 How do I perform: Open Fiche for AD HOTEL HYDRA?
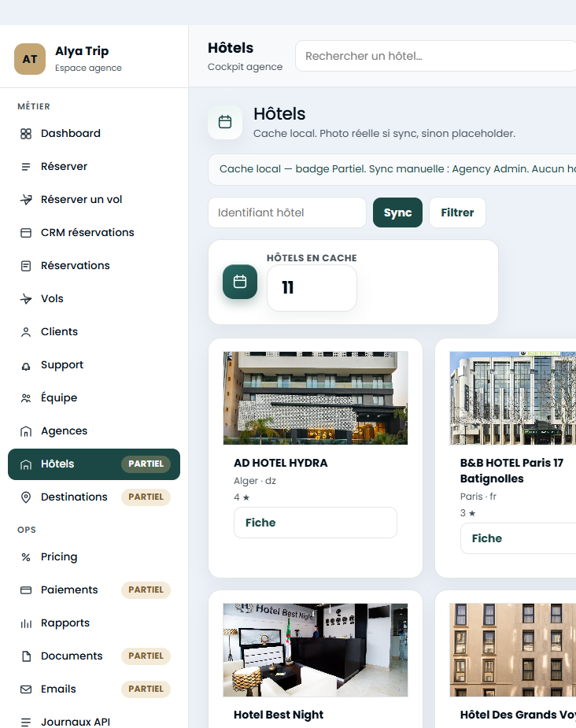(x=316, y=523)
